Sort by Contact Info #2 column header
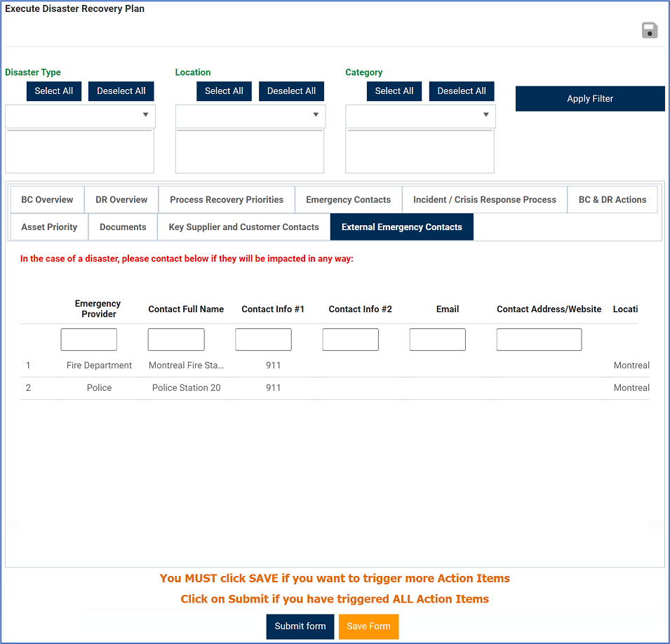This screenshot has width=670, height=644. [x=360, y=309]
